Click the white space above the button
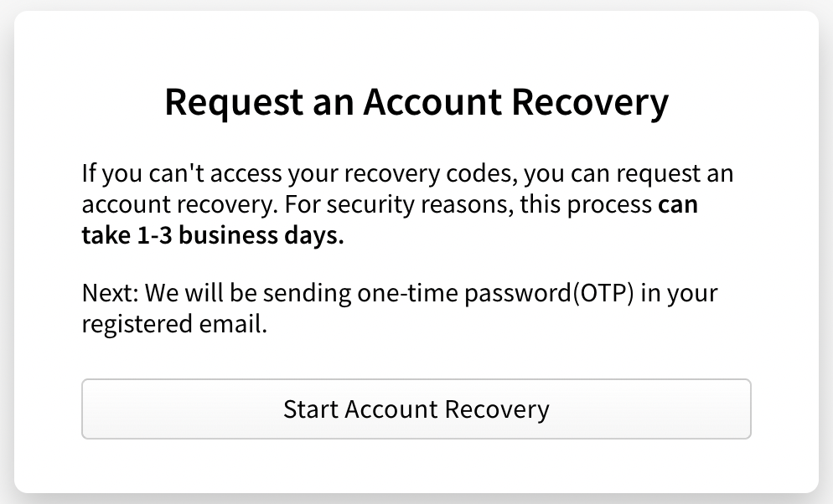Image resolution: width=833 pixels, height=504 pixels. pos(416,360)
